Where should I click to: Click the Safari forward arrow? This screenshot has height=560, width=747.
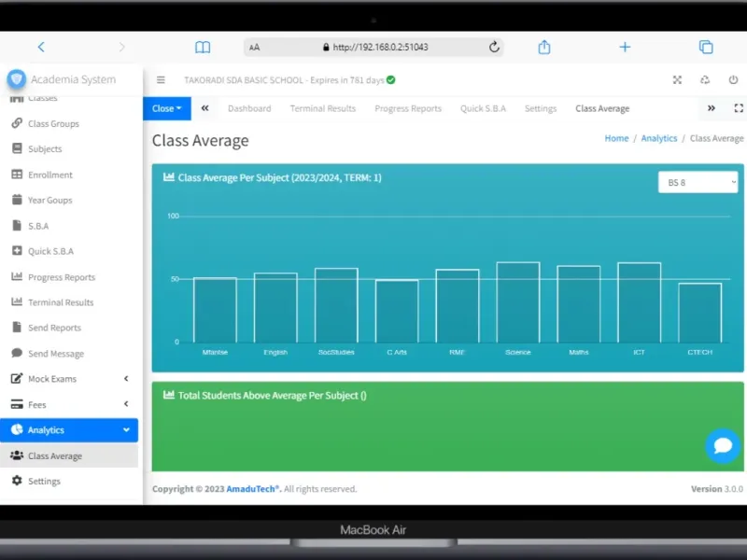click(122, 47)
